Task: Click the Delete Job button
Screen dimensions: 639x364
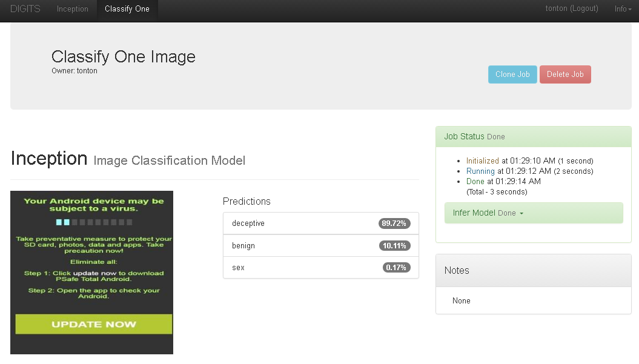Action: [565, 74]
